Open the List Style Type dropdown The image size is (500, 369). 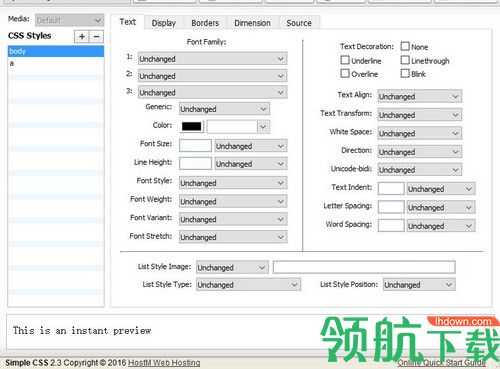coord(248,285)
